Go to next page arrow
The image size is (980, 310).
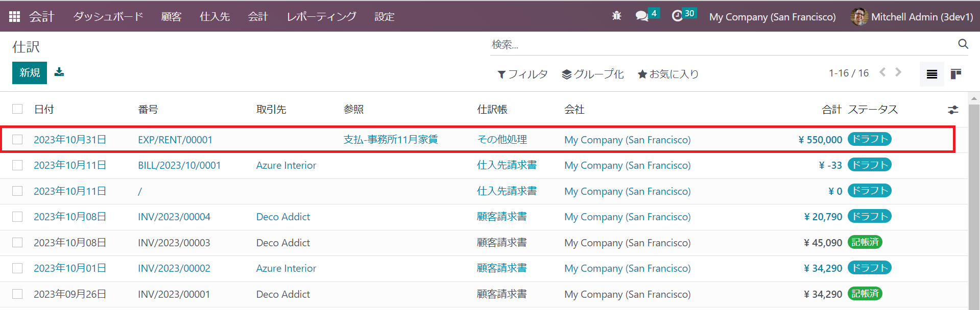point(898,73)
